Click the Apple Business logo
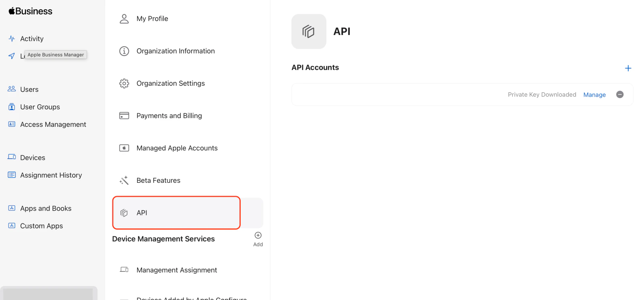644x300 pixels. [31, 11]
